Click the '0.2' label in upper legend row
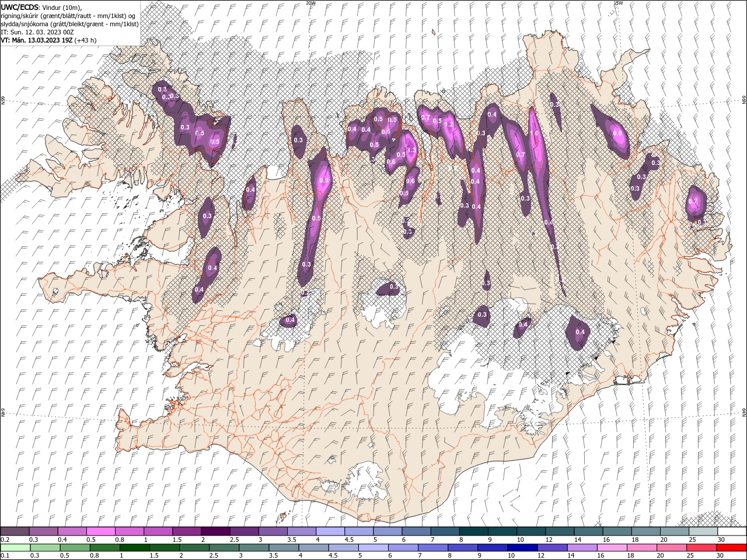Viewport: 747px width, 560px height. coord(5,540)
